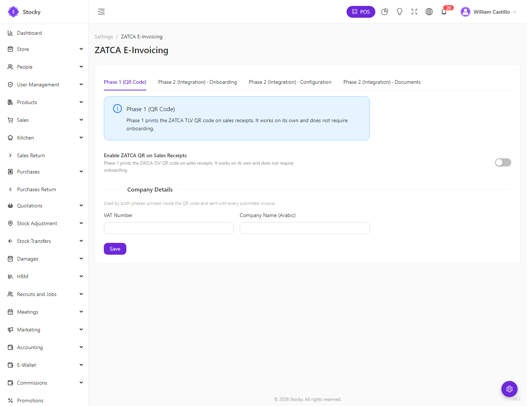Screen dimensions: 532x406
Task: Open notifications bell with 20 badge
Action: point(444,12)
